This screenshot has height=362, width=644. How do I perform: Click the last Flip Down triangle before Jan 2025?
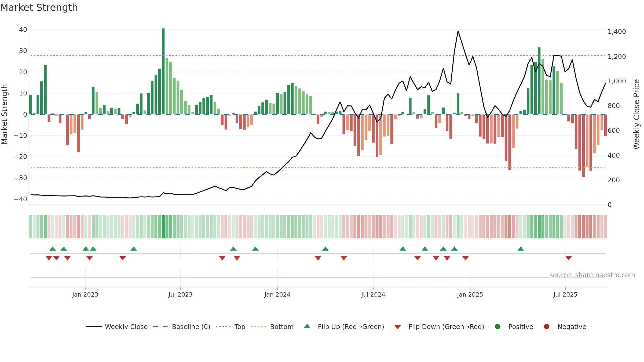coord(465,258)
